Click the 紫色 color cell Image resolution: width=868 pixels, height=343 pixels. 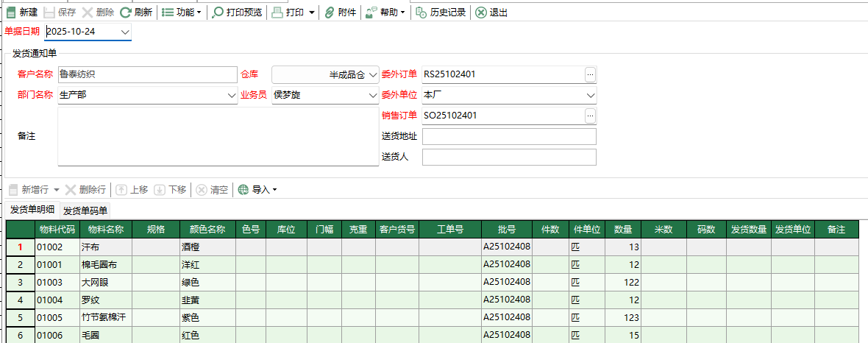pyautogui.click(x=207, y=318)
